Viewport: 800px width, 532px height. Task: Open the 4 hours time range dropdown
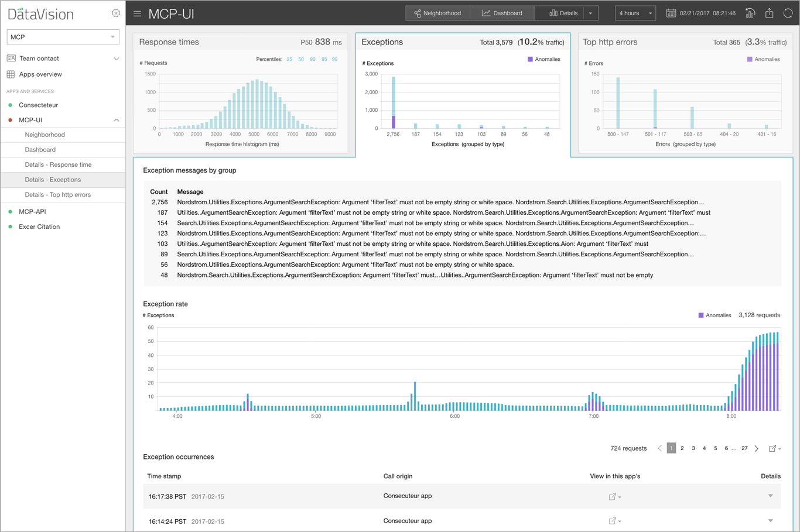635,13
